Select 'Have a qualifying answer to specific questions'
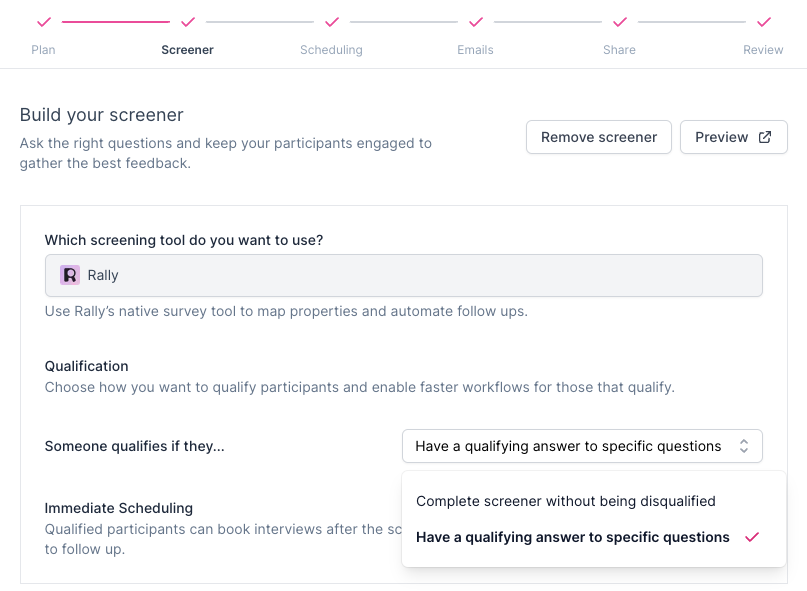This screenshot has height=591, width=807. coord(573,537)
